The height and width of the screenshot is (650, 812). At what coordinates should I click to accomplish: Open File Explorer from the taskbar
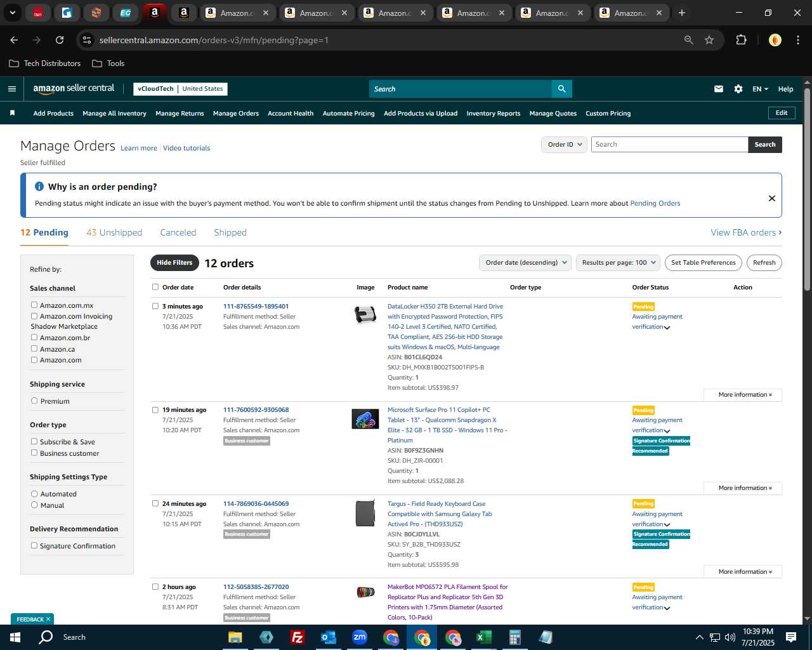235,637
